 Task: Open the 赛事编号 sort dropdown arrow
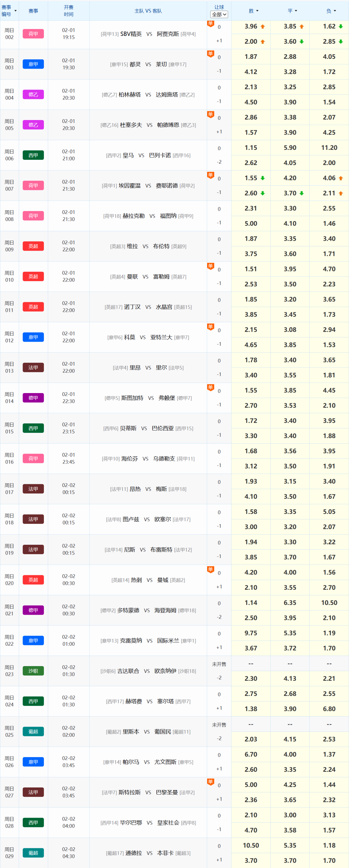[x=16, y=11]
